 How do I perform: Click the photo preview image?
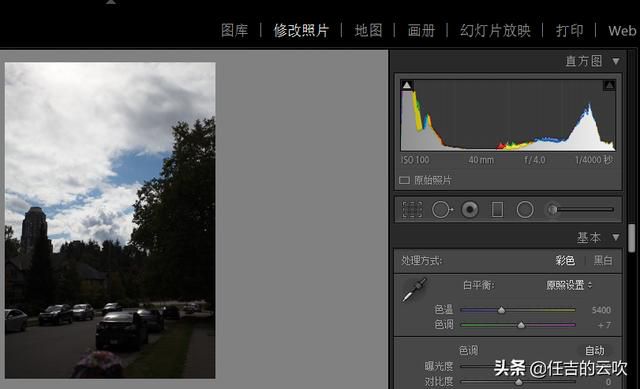click(110, 220)
